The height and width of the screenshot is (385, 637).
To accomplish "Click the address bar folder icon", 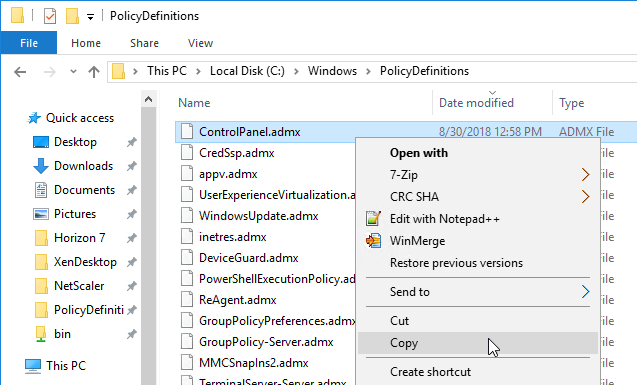I will pyautogui.click(x=118, y=71).
